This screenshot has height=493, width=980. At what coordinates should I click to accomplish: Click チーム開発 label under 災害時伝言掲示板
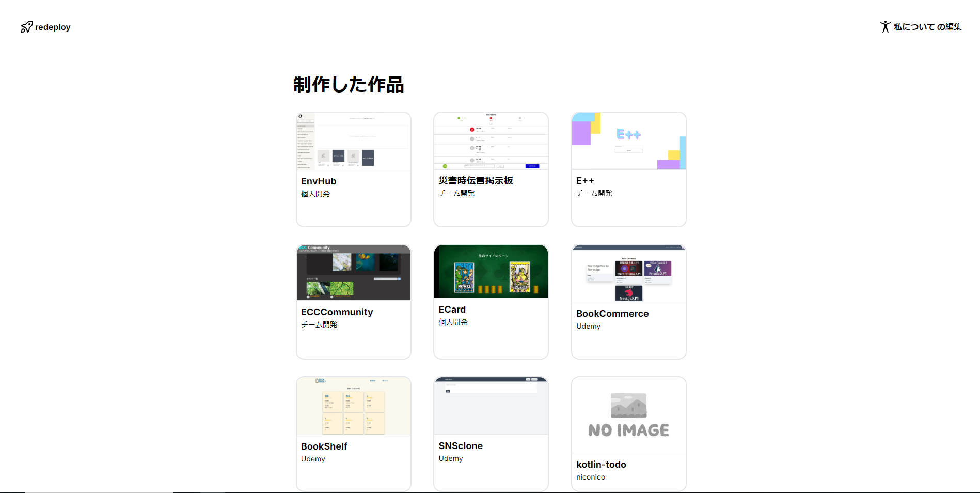coord(456,193)
